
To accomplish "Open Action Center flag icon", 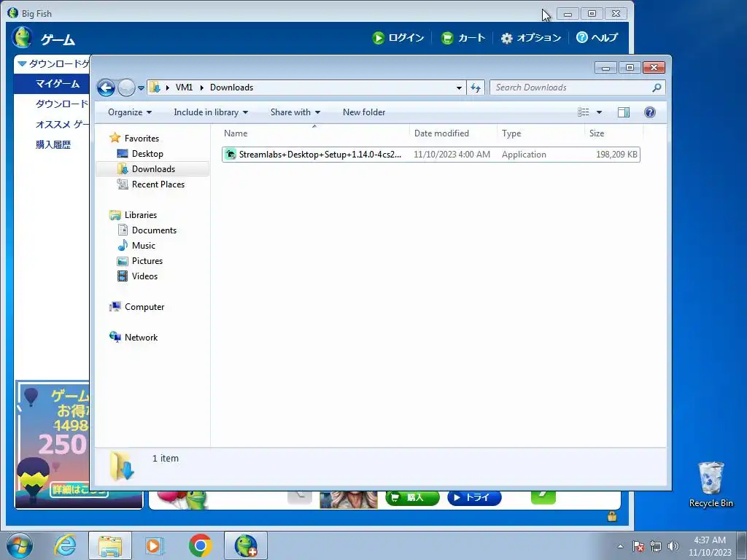I will point(638,546).
